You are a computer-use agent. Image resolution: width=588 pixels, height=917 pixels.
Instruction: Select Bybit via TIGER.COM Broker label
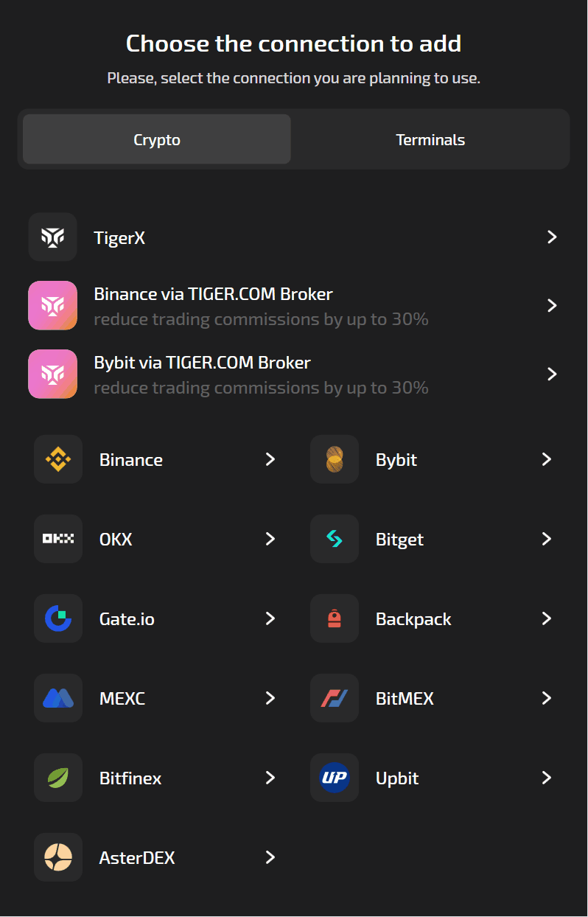[203, 363]
